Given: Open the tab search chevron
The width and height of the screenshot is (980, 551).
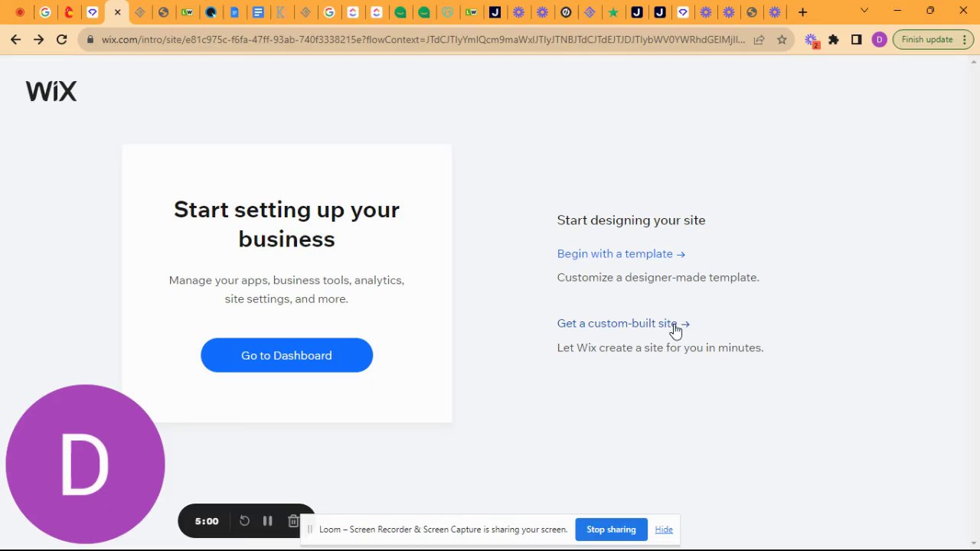Looking at the screenshot, I should (x=864, y=11).
